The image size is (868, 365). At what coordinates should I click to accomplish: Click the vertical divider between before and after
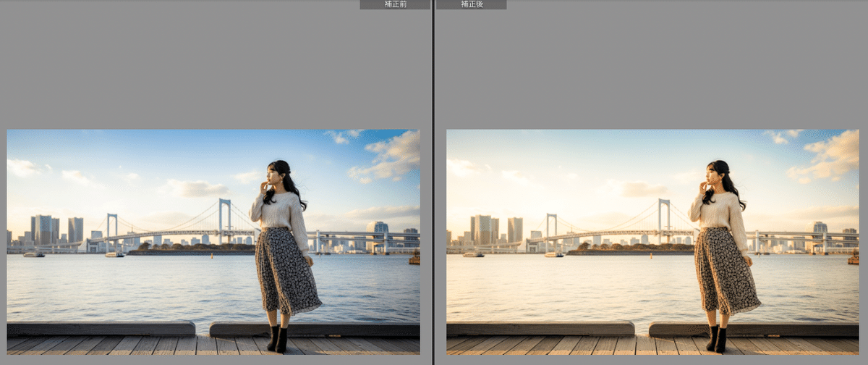pyautogui.click(x=433, y=182)
